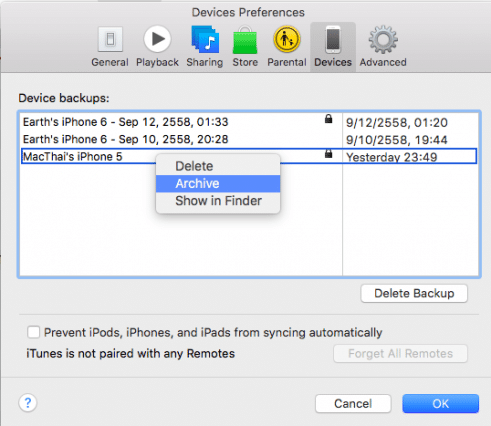Click date 9/10/2558, 19:44

[x=397, y=140]
